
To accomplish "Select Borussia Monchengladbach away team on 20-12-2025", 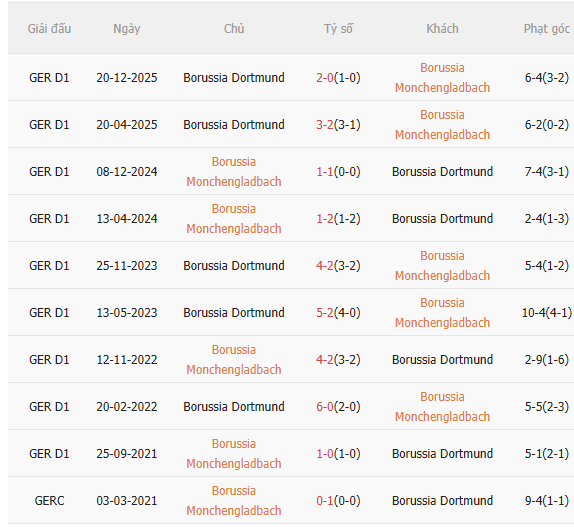I will (x=442, y=78).
